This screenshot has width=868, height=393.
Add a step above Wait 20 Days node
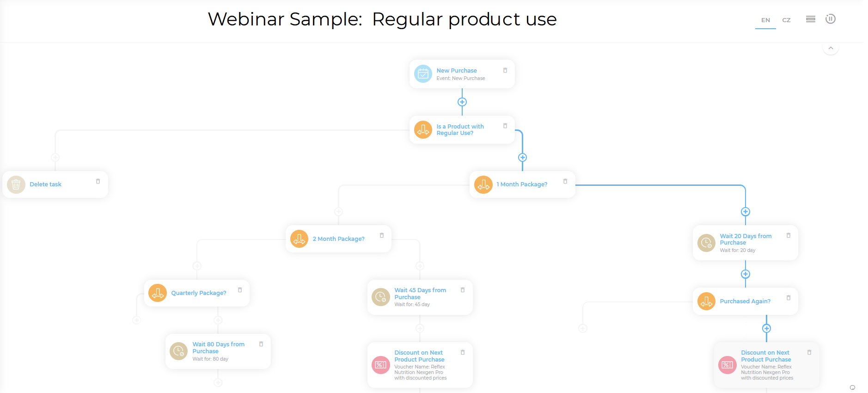coord(746,212)
